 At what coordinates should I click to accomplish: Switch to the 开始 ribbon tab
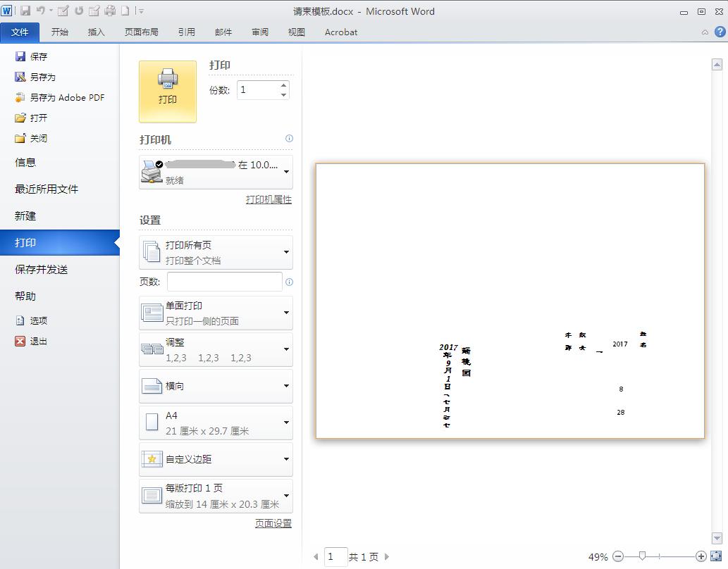click(59, 32)
